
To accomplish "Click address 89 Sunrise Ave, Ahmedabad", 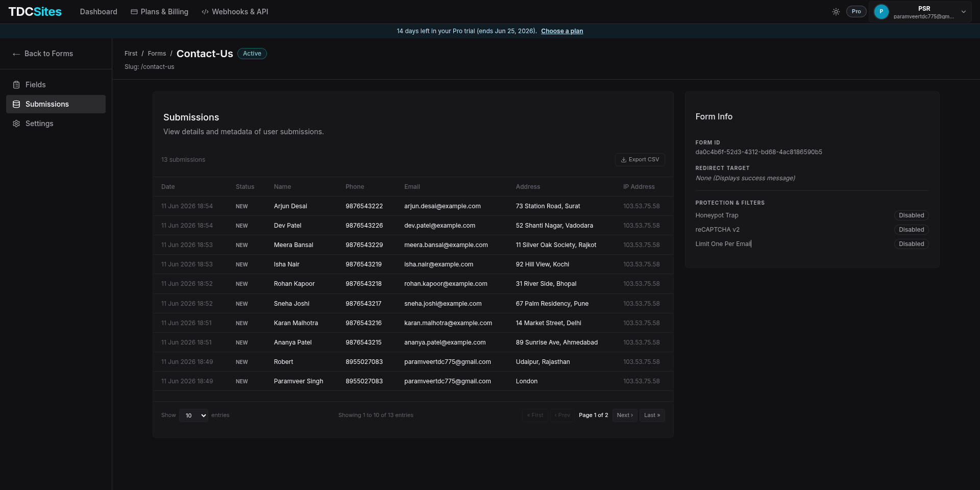I will click(x=556, y=342).
